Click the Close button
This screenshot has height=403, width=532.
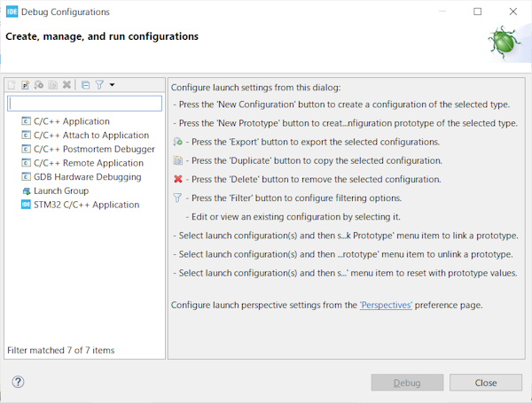coord(485,383)
